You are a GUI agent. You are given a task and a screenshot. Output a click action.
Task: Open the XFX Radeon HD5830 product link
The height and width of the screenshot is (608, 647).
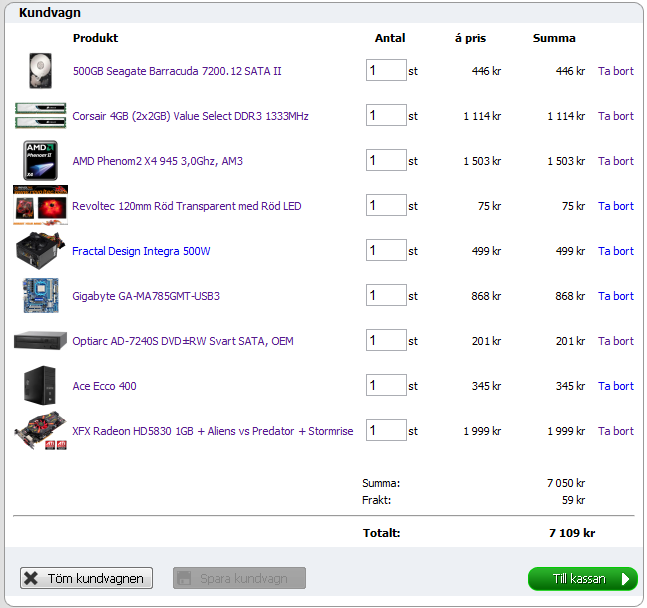[212, 431]
